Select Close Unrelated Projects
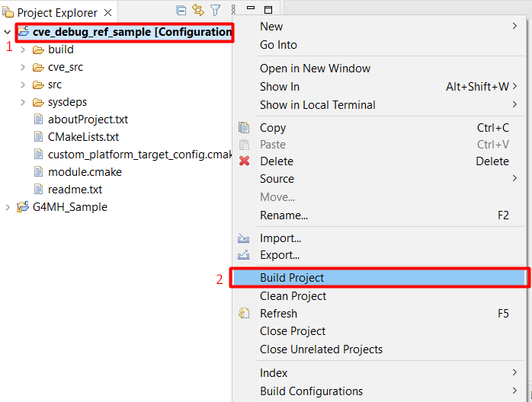The image size is (532, 402). [321, 349]
